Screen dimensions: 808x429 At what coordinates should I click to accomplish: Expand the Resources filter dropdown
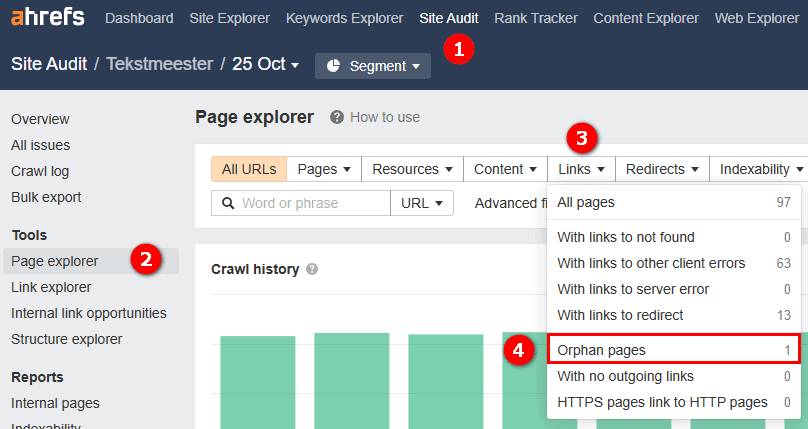412,169
